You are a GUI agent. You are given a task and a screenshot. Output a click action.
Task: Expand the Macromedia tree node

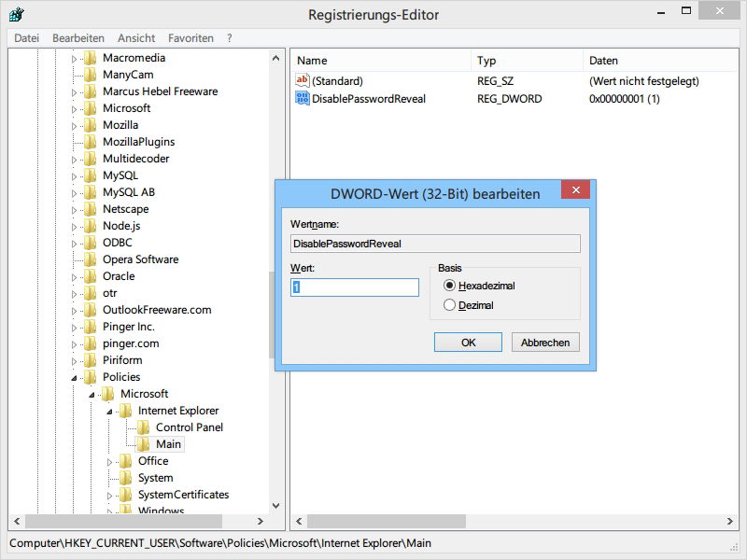point(74,59)
